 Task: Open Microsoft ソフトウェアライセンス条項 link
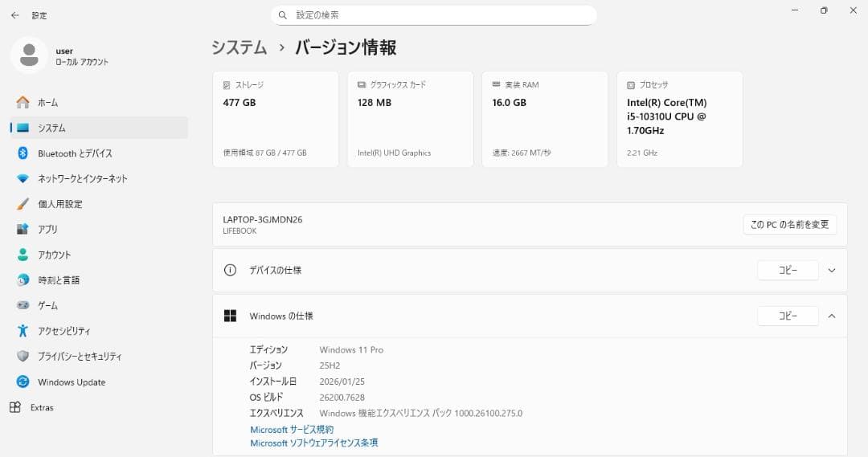pos(314,443)
